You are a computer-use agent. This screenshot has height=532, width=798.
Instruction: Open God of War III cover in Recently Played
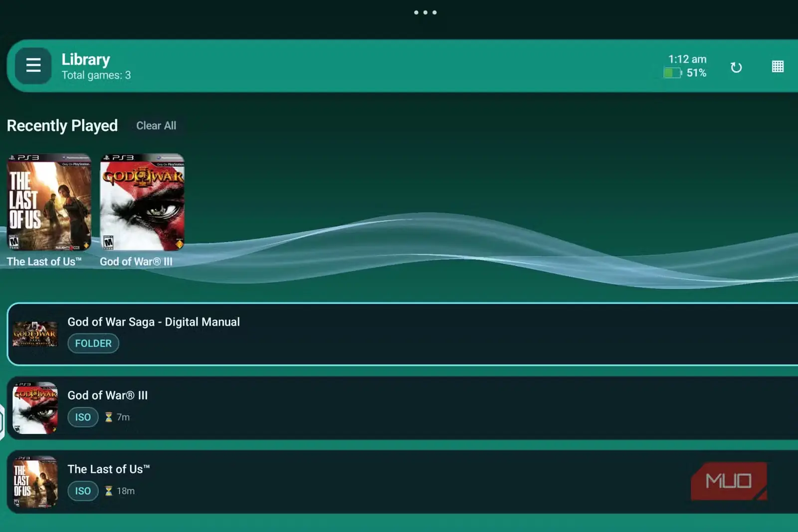(142, 202)
